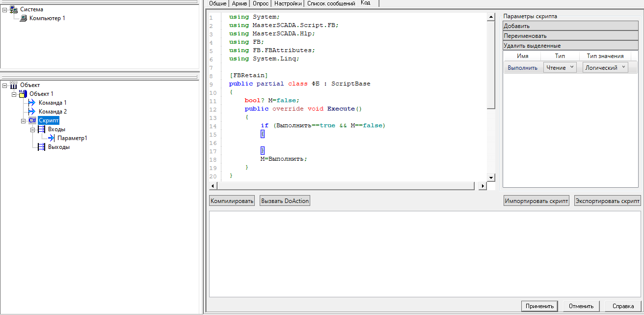Image resolution: width=644 pixels, height=315 pixels.
Task: Collapse the Объект root node
Action: point(4,85)
